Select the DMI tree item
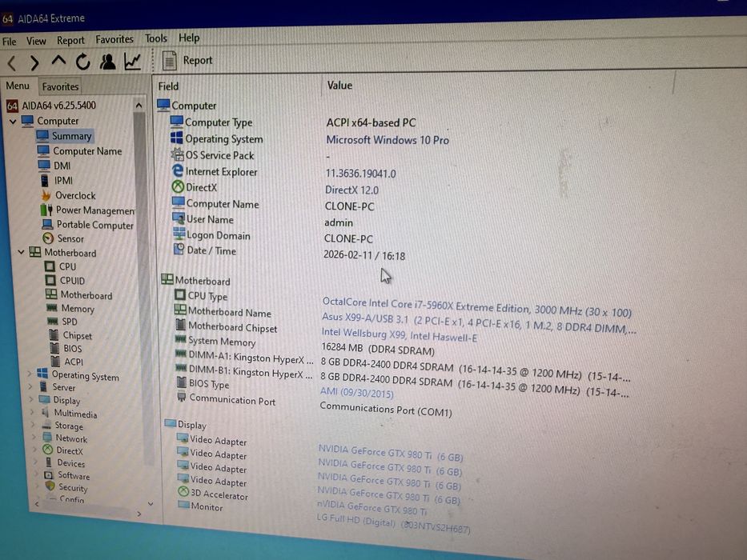 (x=54, y=166)
